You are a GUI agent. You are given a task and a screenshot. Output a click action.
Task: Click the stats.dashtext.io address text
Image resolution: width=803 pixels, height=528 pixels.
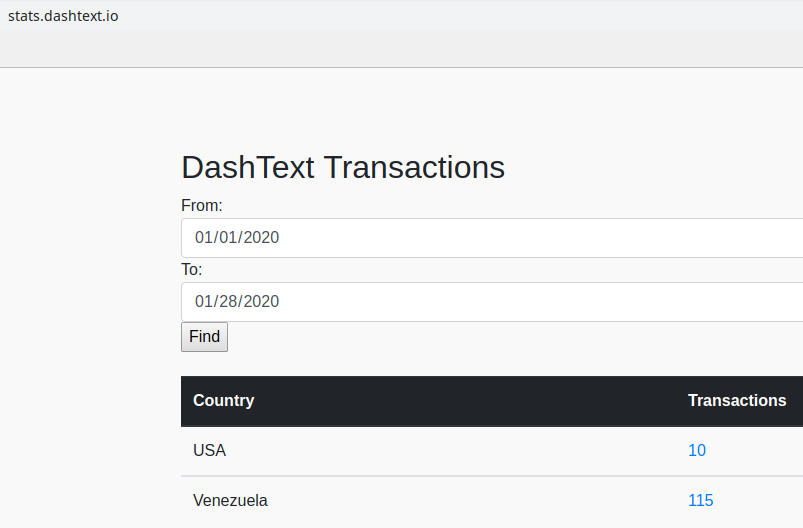click(x=63, y=16)
